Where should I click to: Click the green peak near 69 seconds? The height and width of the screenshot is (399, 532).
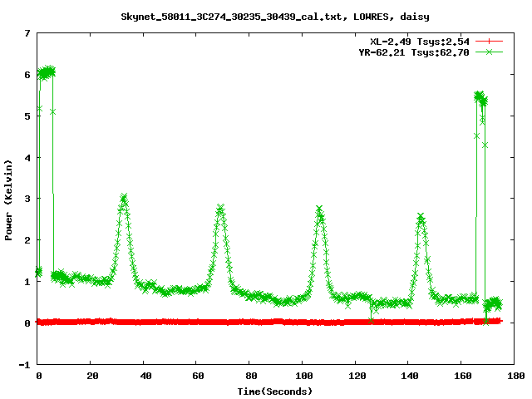[220, 209]
